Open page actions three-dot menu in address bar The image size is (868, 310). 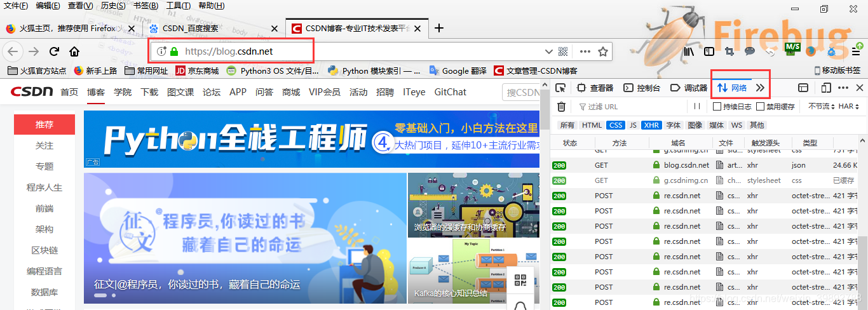pos(585,51)
